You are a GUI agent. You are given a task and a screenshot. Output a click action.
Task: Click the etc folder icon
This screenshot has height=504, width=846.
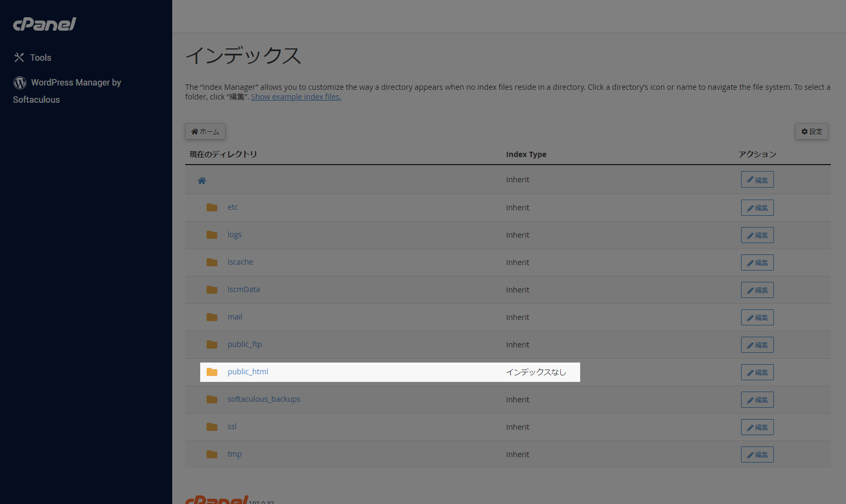[212, 208]
